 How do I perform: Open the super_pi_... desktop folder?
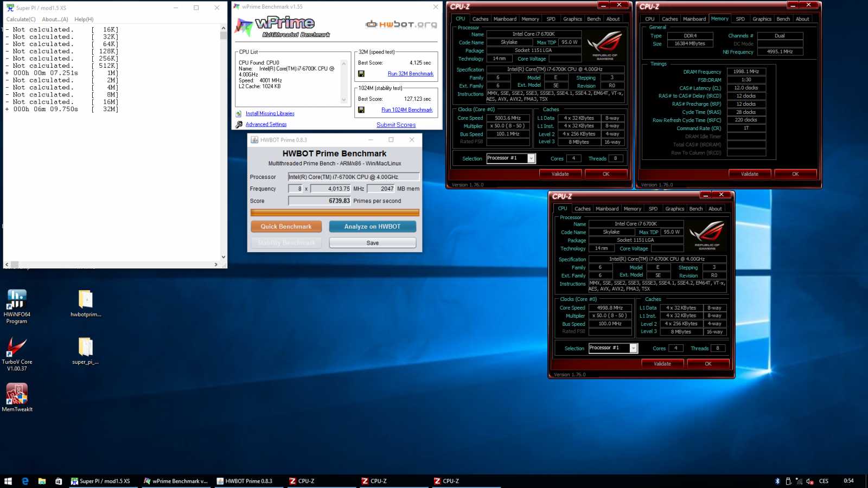pos(86,350)
